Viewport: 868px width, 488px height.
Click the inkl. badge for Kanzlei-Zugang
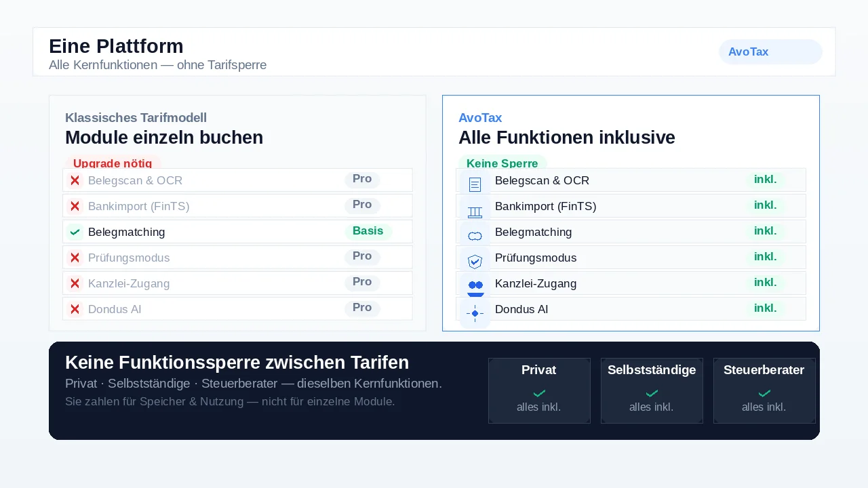766,282
